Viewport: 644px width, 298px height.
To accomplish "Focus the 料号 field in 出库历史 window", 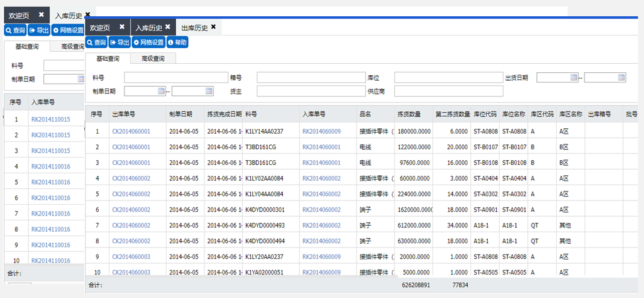I will 176,77.
